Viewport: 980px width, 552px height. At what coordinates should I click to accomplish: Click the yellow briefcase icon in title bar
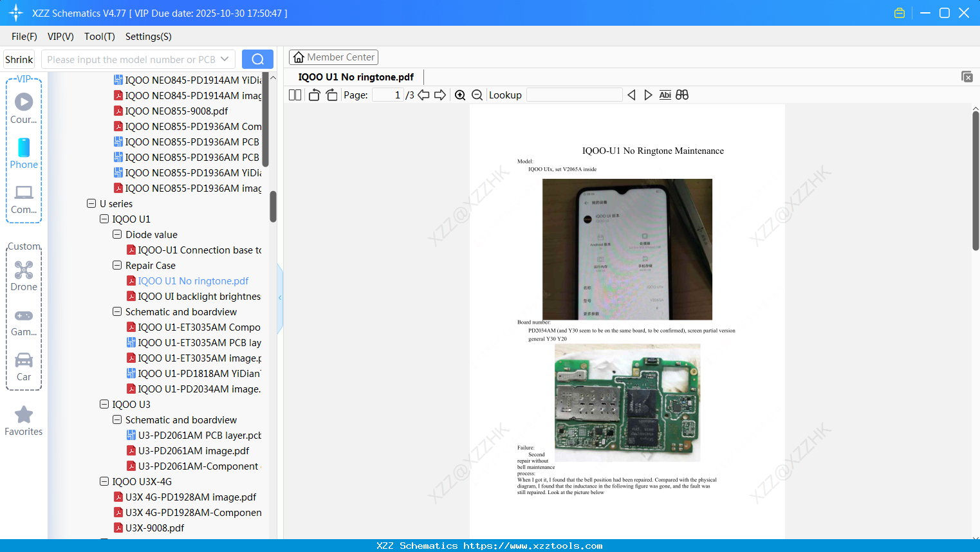(x=900, y=13)
